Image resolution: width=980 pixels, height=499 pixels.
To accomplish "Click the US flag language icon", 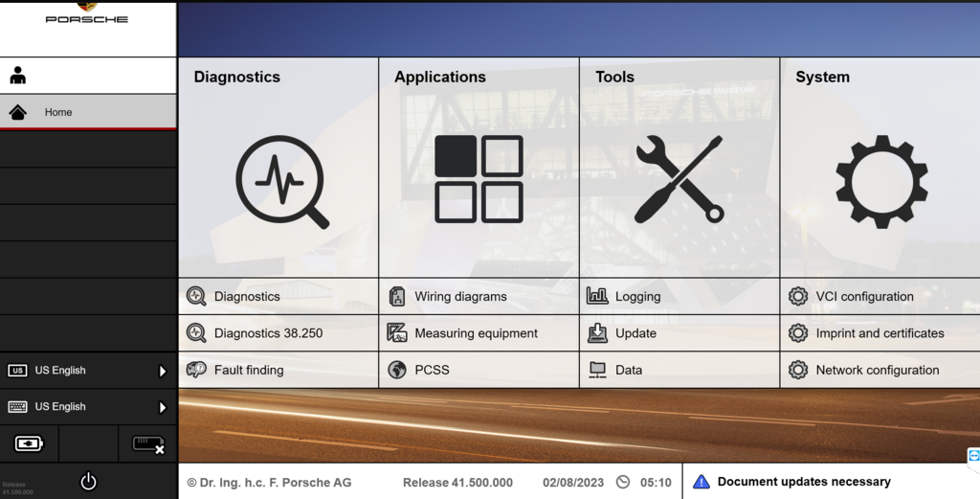I will tap(17, 371).
